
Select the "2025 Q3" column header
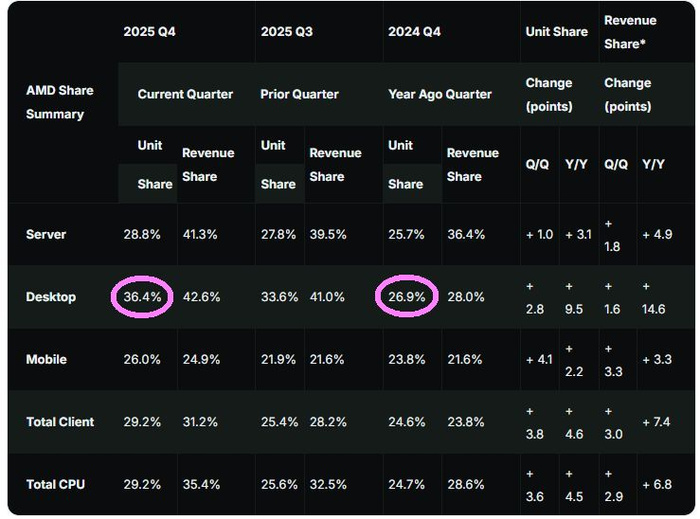pyautogui.click(x=287, y=31)
